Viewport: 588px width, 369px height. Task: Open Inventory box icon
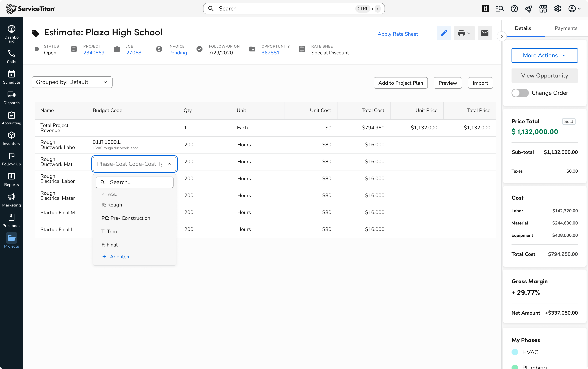(12, 135)
